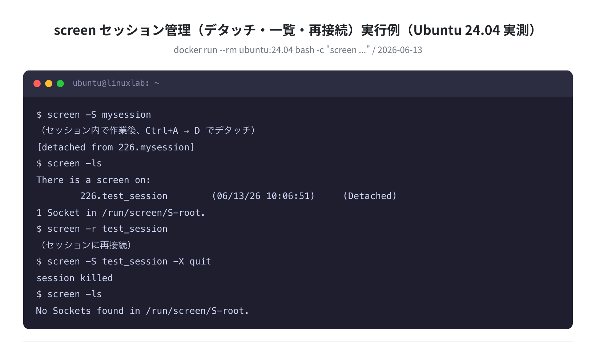Click the yellow minimize dot in terminal

(x=49, y=84)
